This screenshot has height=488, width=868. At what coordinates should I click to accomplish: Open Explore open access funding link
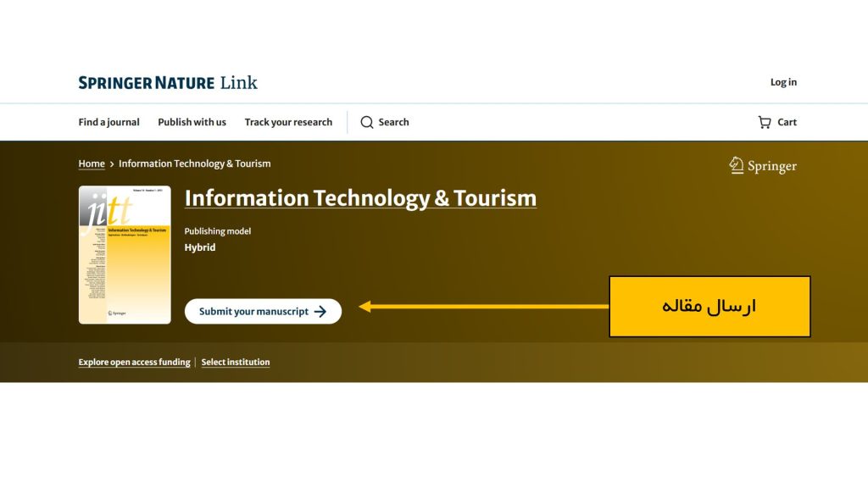click(134, 363)
